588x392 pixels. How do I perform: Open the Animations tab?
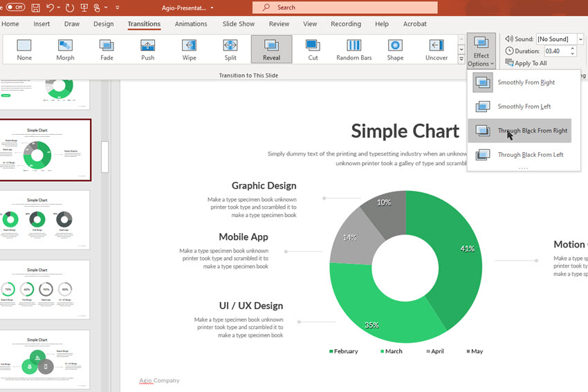191,24
